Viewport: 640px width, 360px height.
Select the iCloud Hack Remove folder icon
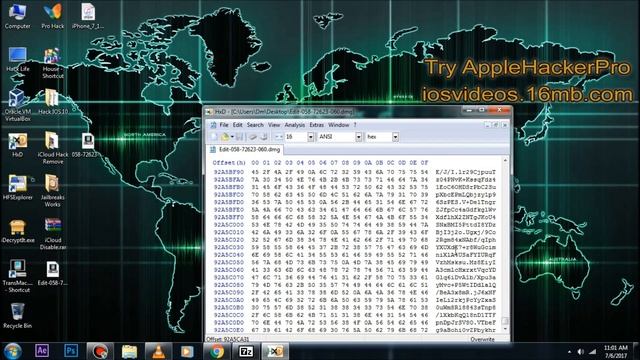click(53, 148)
